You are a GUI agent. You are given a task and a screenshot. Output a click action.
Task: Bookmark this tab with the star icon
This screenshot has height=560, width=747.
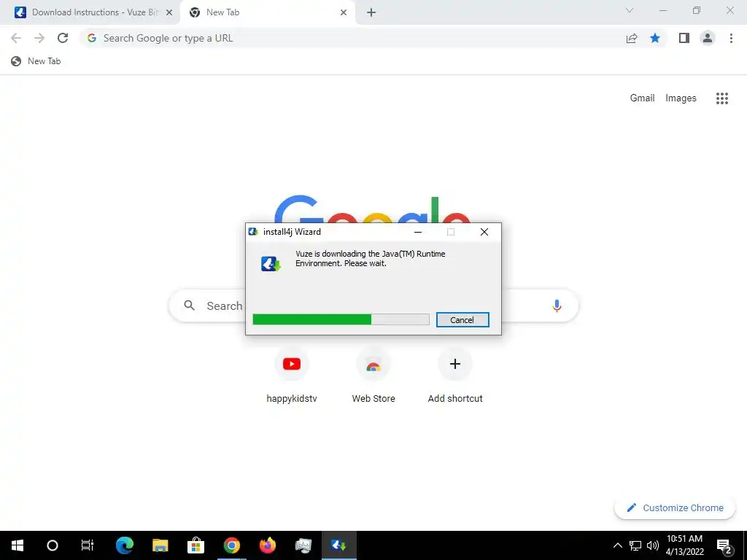[655, 38]
